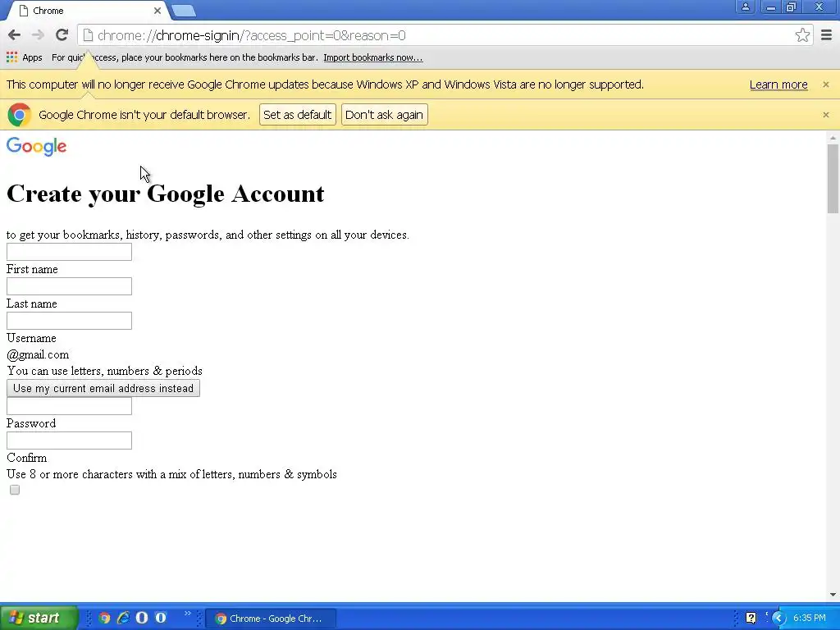
Task: Dismiss the default browser infobar
Action: click(825, 115)
